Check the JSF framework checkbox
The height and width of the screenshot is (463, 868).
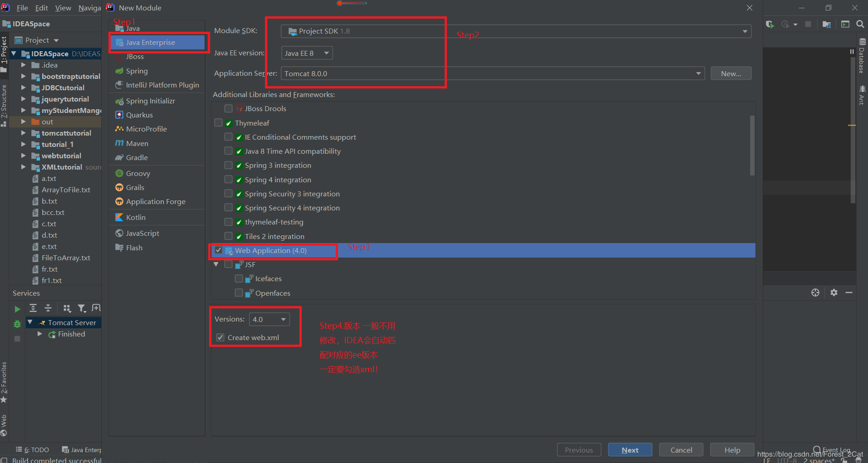pyautogui.click(x=229, y=264)
